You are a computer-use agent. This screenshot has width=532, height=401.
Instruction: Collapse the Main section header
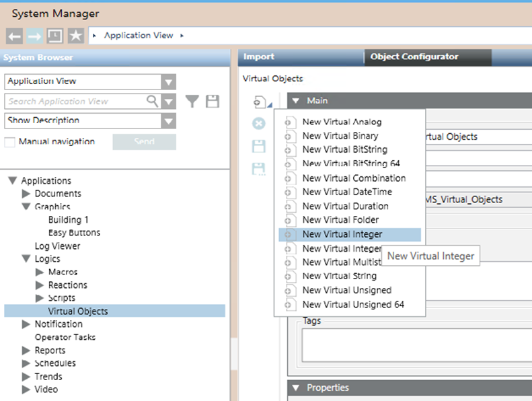point(295,101)
